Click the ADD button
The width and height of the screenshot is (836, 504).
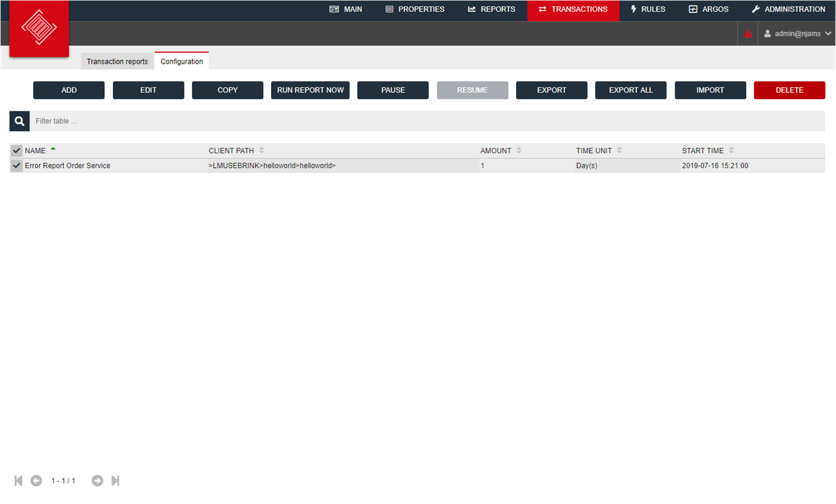click(x=69, y=90)
